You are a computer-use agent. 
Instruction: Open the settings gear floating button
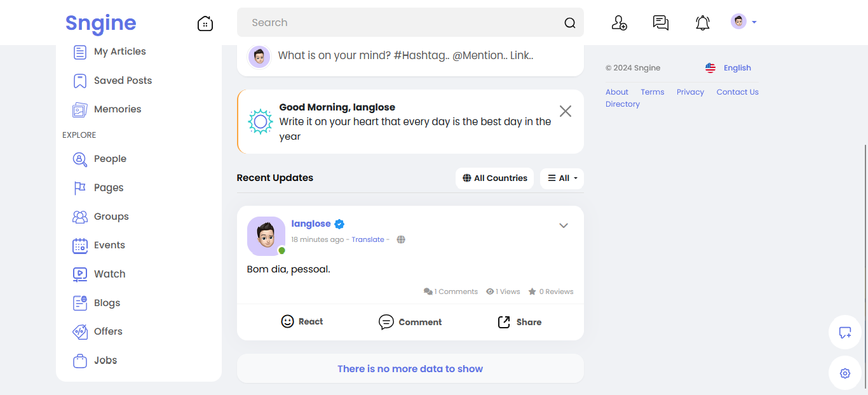click(845, 373)
